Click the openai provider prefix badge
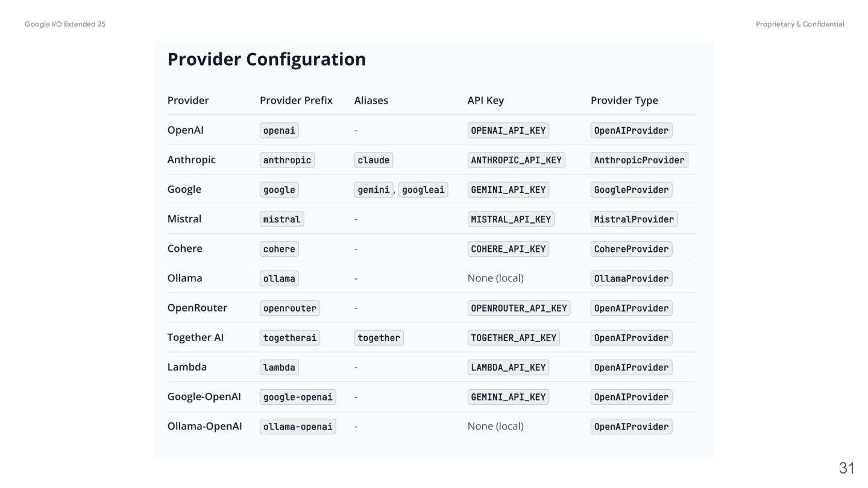The height and width of the screenshot is (488, 868). click(279, 130)
